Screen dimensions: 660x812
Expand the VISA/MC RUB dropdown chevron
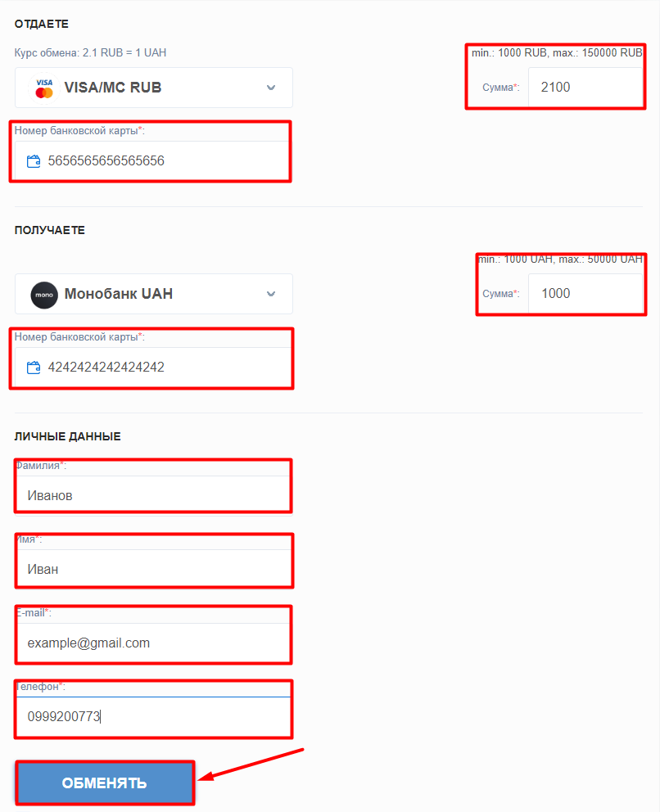pos(271,88)
